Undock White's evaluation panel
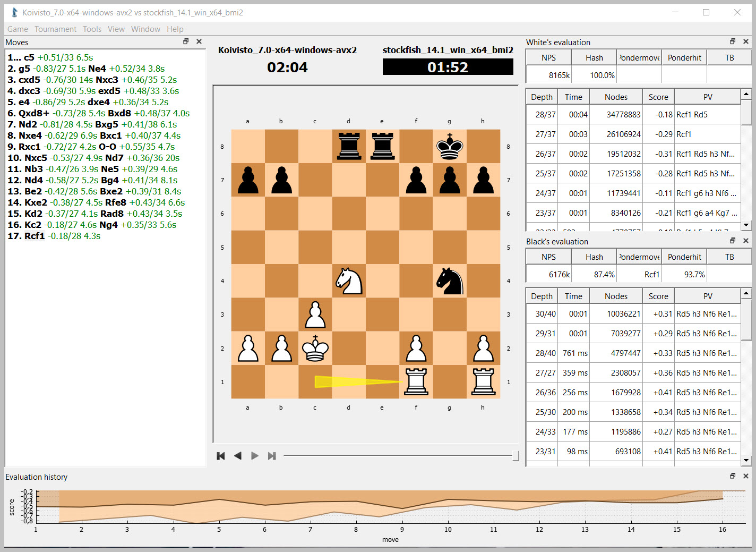Image resolution: width=756 pixels, height=552 pixels. pyautogui.click(x=733, y=41)
